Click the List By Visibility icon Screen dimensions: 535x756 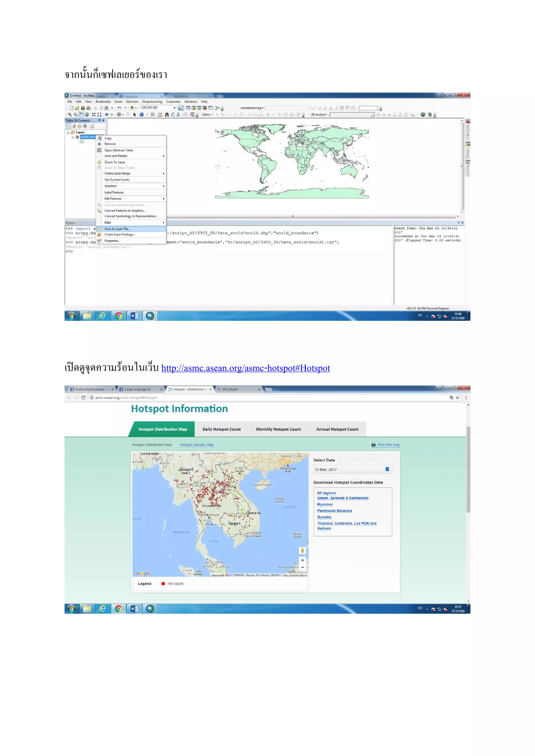tap(79, 126)
